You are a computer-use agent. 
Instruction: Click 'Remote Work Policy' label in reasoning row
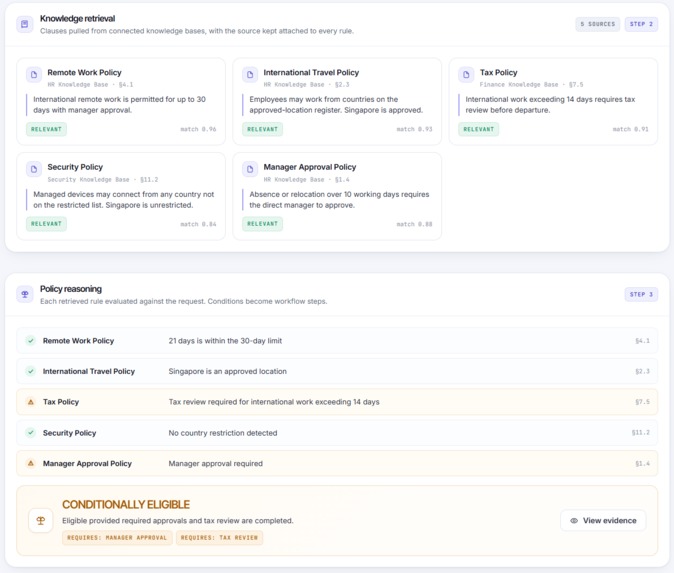coord(78,341)
